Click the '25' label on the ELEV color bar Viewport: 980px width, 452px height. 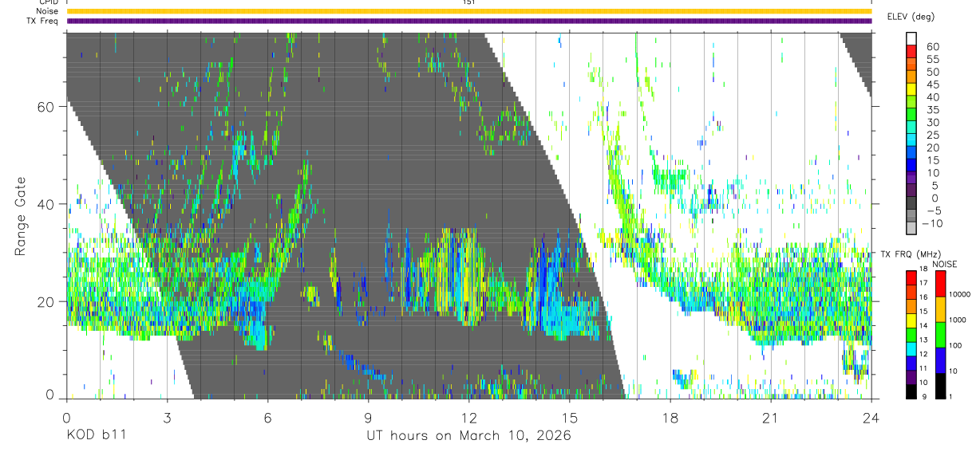(x=933, y=135)
